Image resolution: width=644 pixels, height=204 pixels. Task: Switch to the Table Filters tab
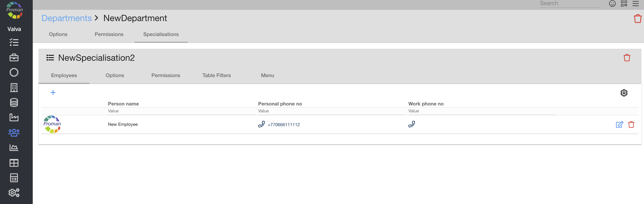[217, 75]
